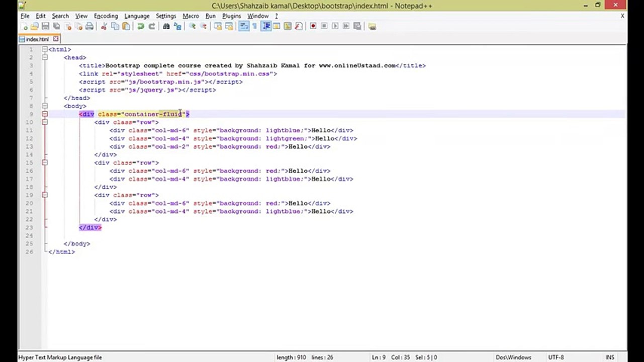Close the index.html tab with its X
This screenshot has height=362, width=644.
pos(56,39)
